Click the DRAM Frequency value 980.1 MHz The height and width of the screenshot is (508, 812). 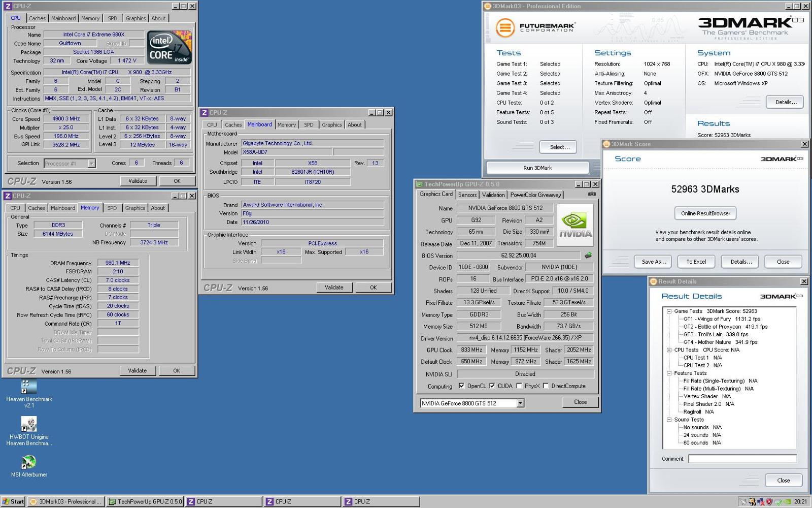[x=118, y=263]
